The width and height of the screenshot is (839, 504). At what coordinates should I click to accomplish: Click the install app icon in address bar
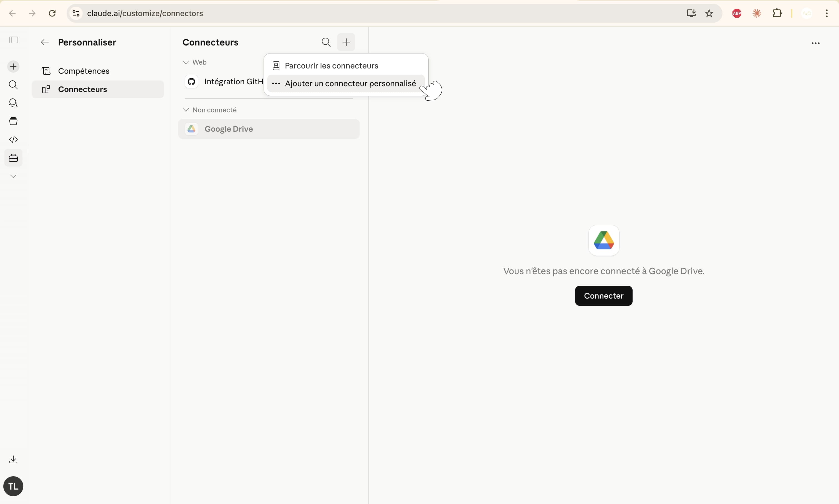coord(691,13)
